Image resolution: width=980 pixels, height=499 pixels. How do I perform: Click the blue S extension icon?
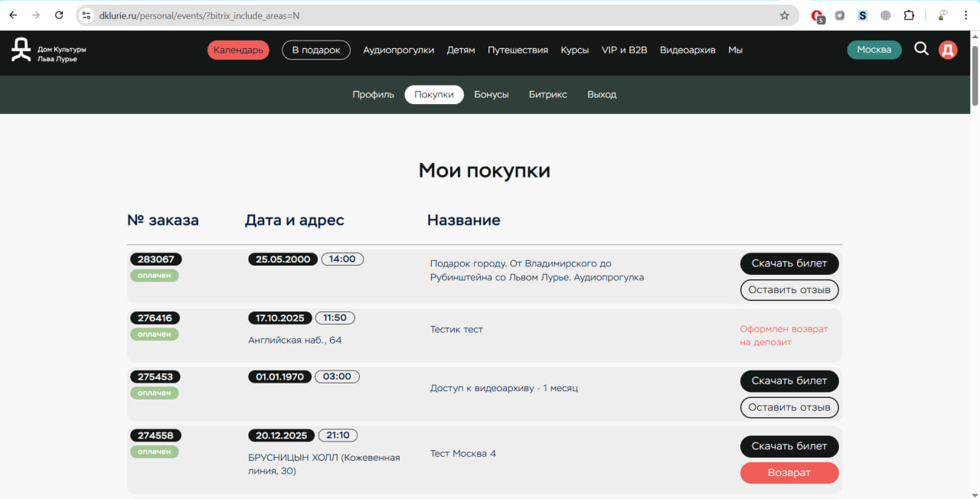coord(863,15)
